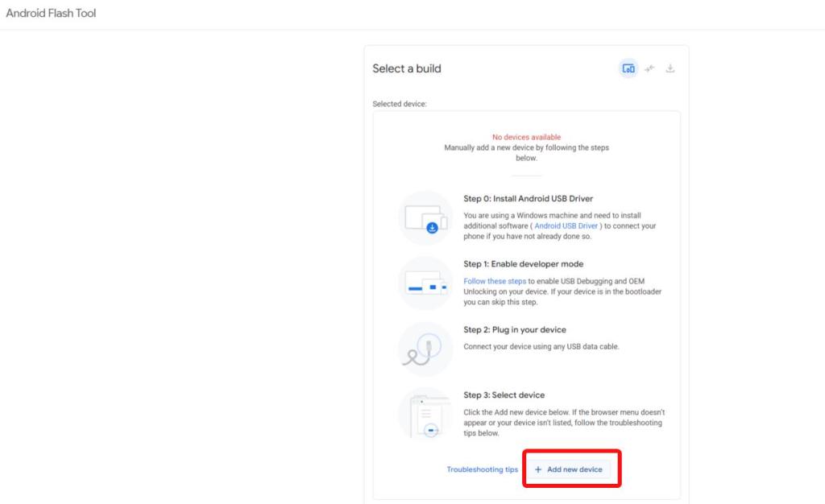The height and width of the screenshot is (504, 825).
Task: Click the Step 0: Install Android USB Driver heading
Action: click(x=529, y=199)
